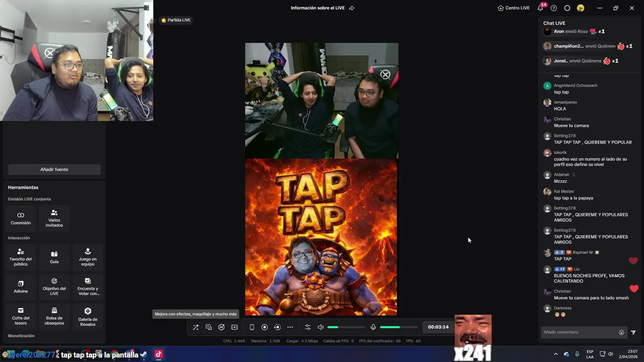Select loko4k's chat message
The image size is (644, 362).
(x=590, y=162)
